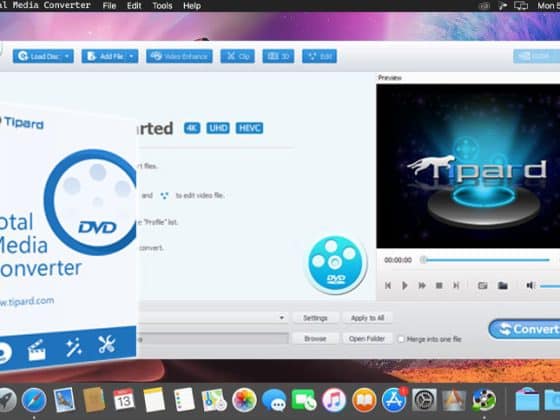Click the Load Disc toolbar button
Screen dimensions: 560x420
click(x=43, y=56)
